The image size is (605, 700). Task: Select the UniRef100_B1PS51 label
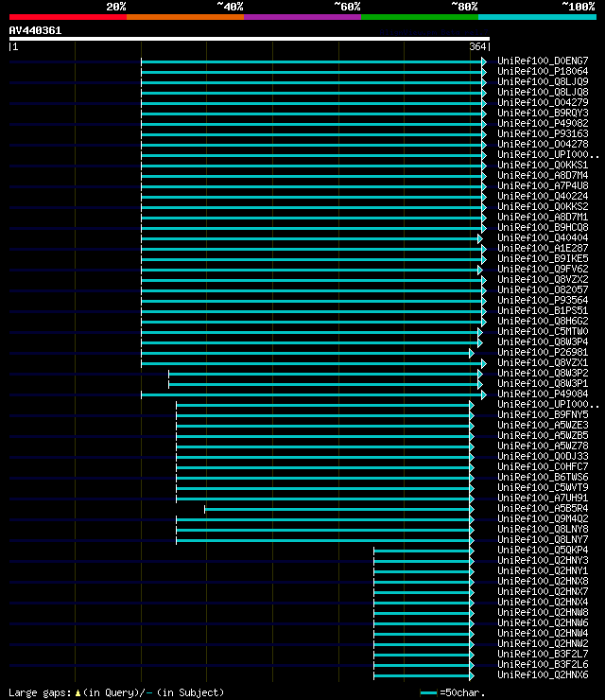pyautogui.click(x=543, y=310)
